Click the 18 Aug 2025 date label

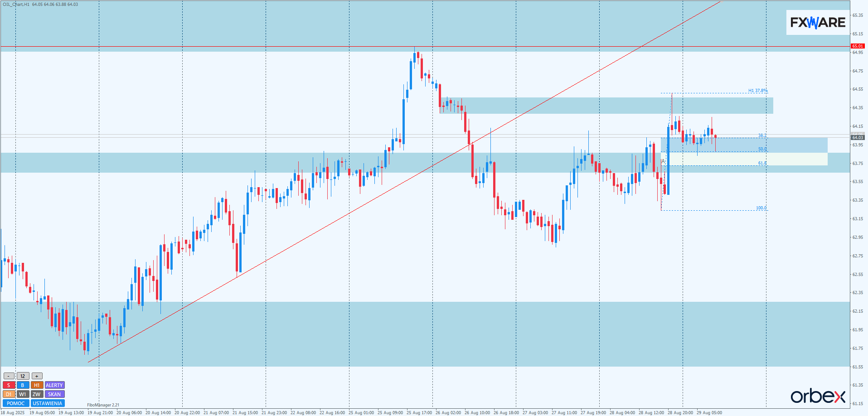[x=13, y=413]
